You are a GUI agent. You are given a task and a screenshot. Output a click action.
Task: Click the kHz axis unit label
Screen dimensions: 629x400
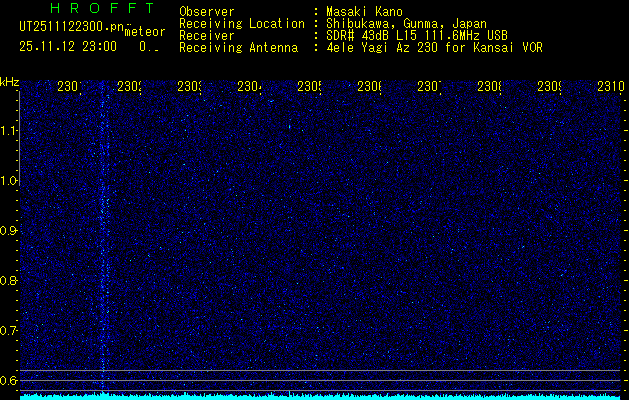coord(9,81)
